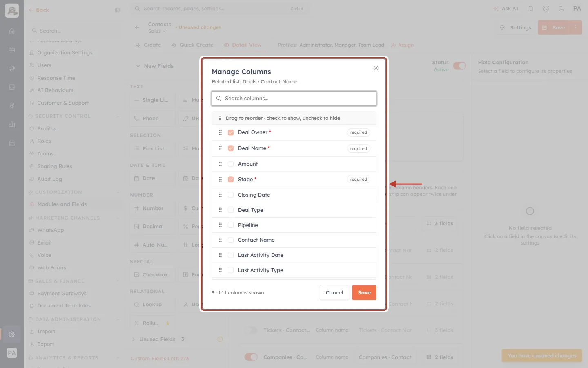
Task: Collapse the Customization sidebar section
Action: coord(118,192)
